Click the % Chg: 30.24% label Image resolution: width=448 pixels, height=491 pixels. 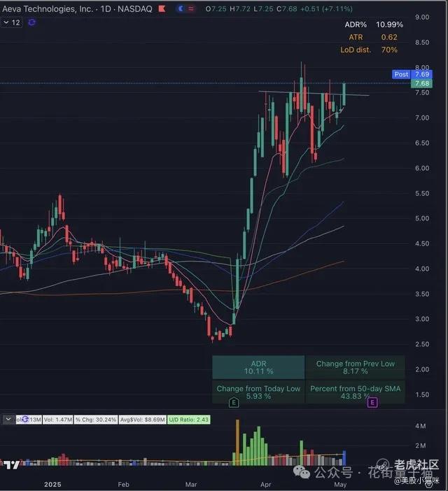coord(96,420)
